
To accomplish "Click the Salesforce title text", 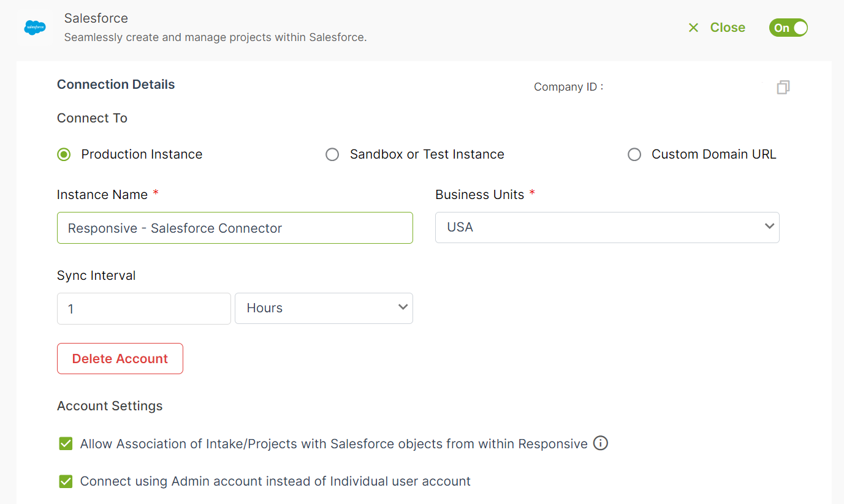I will 96,18.
